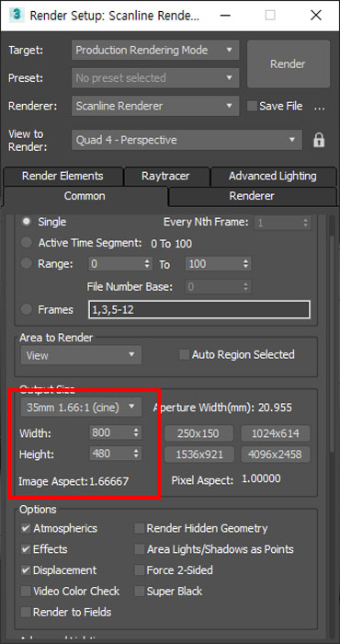
Task: Choose the 1024x614 size preset
Action: (x=275, y=433)
